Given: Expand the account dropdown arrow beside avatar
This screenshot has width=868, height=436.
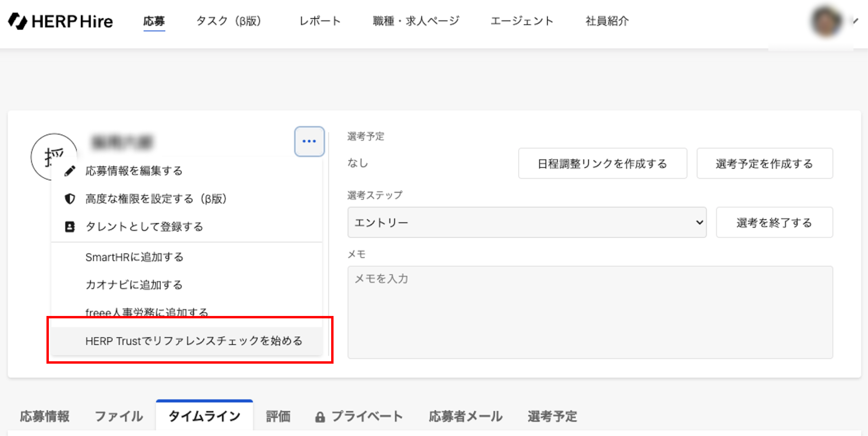Looking at the screenshot, I should pos(855,21).
